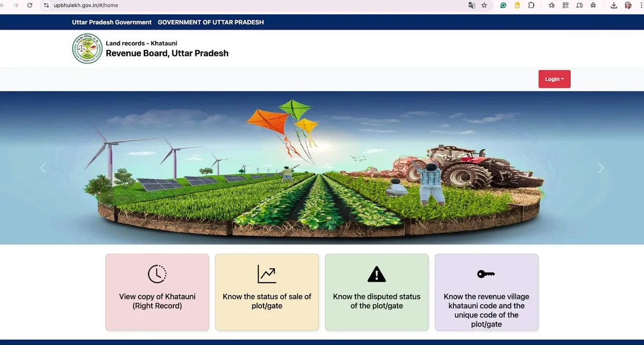Click Uttar Pradesh Government link
644x345 pixels.
tap(112, 22)
